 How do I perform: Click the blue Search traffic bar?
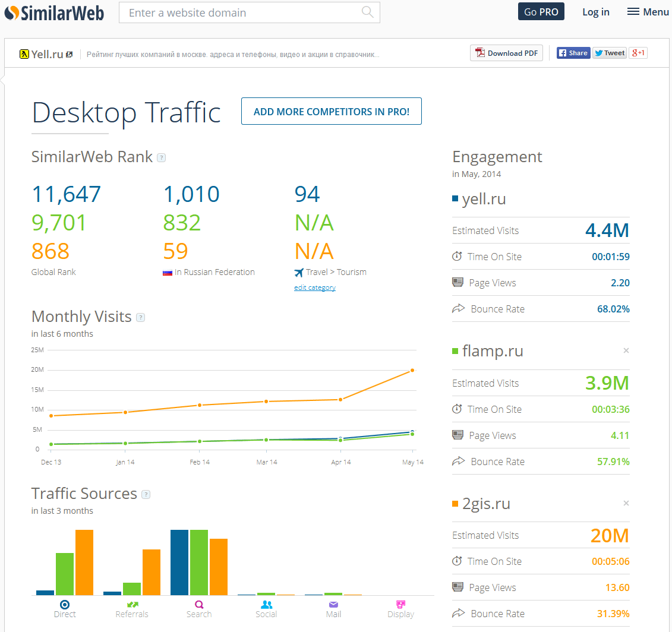179,563
